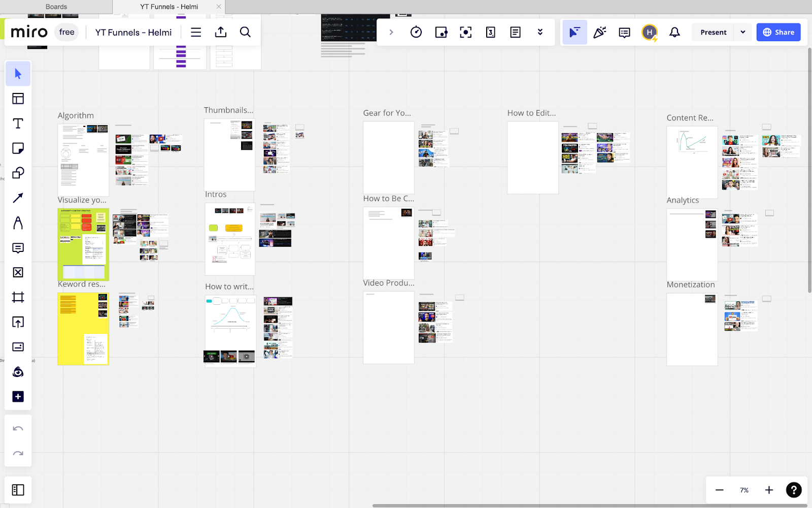Toggle the frames side panel

coord(18,490)
